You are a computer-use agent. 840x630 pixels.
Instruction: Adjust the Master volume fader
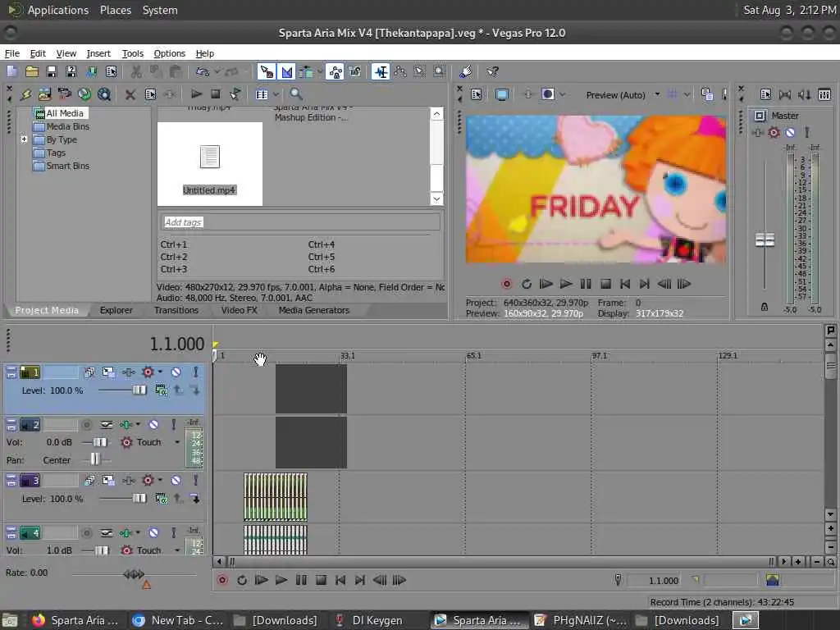pyautogui.click(x=765, y=240)
